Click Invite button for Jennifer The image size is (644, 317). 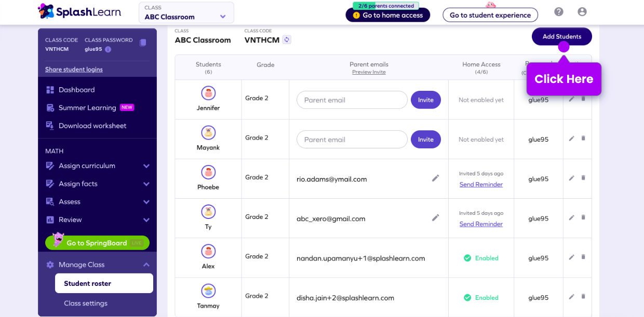pyautogui.click(x=425, y=100)
